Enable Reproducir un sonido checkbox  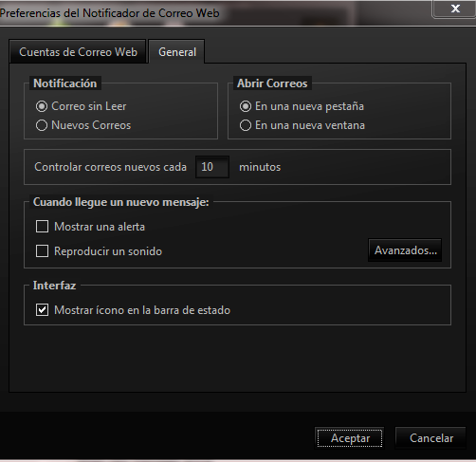(x=42, y=251)
